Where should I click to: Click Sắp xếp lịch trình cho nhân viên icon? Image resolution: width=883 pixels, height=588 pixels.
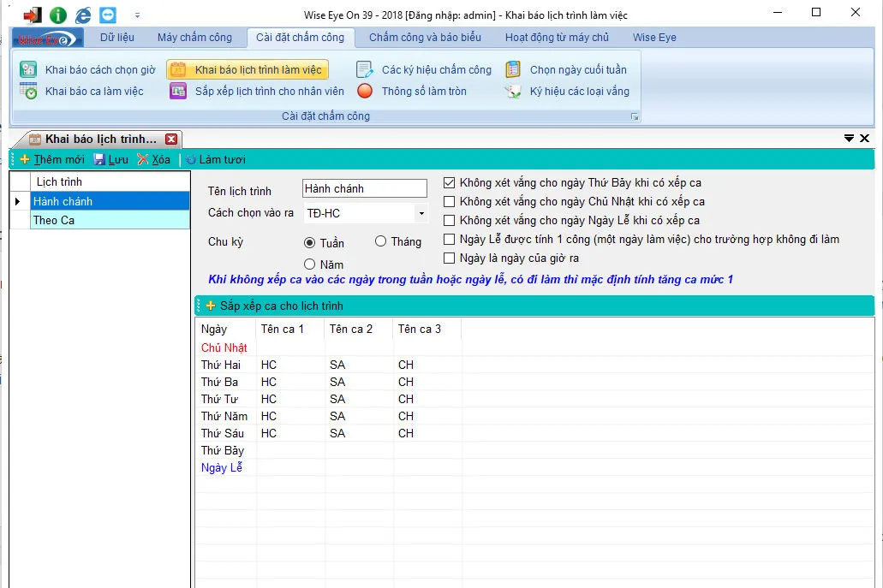178,92
